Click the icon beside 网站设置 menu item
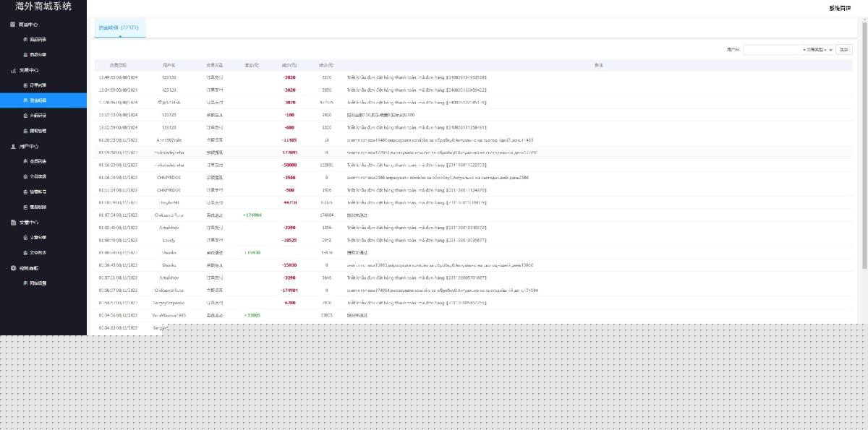This screenshot has height=430, width=868. (x=26, y=283)
